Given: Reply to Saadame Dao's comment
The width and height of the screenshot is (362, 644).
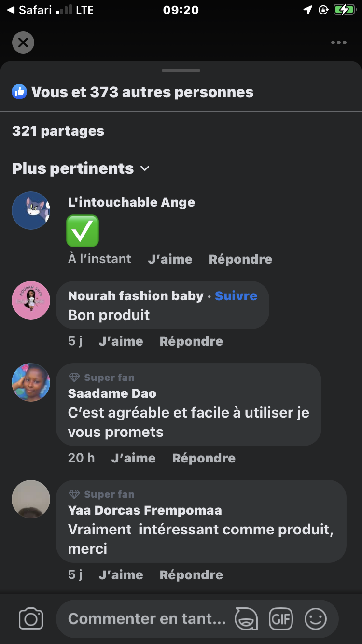Looking at the screenshot, I should (204, 458).
